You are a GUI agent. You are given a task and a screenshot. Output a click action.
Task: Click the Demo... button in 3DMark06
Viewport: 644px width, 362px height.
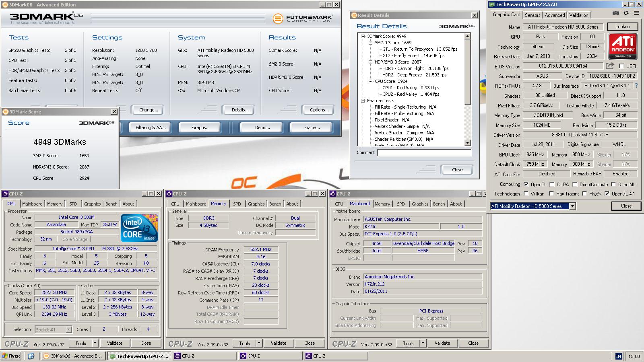coord(262,128)
